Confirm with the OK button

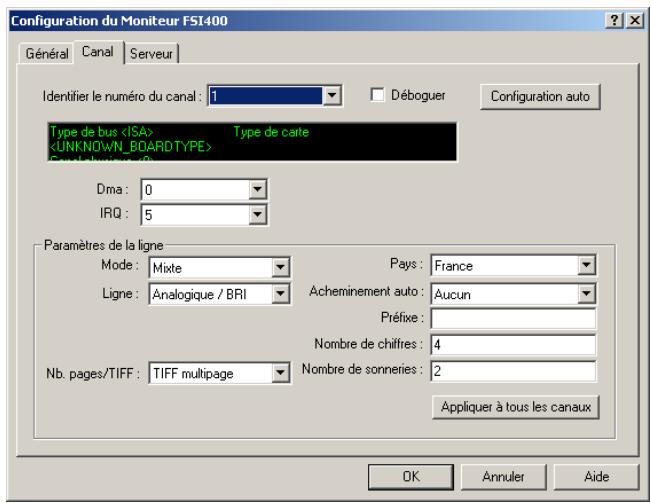411,477
